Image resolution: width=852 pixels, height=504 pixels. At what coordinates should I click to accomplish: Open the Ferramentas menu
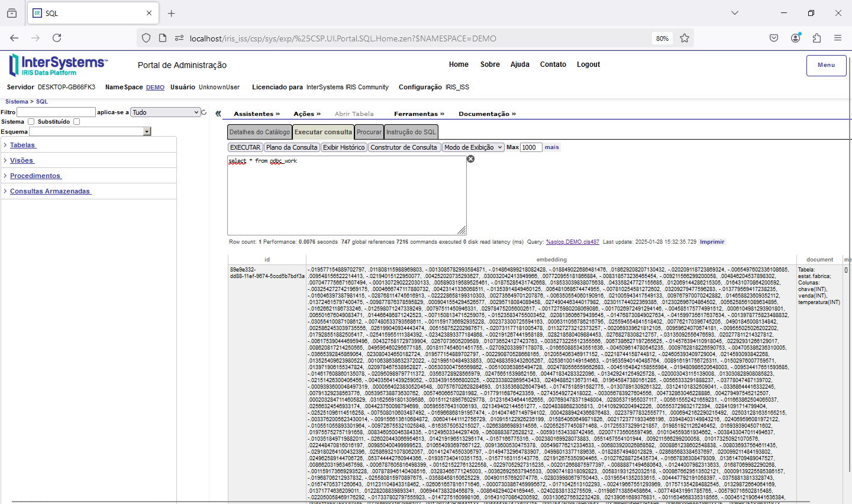(x=419, y=114)
